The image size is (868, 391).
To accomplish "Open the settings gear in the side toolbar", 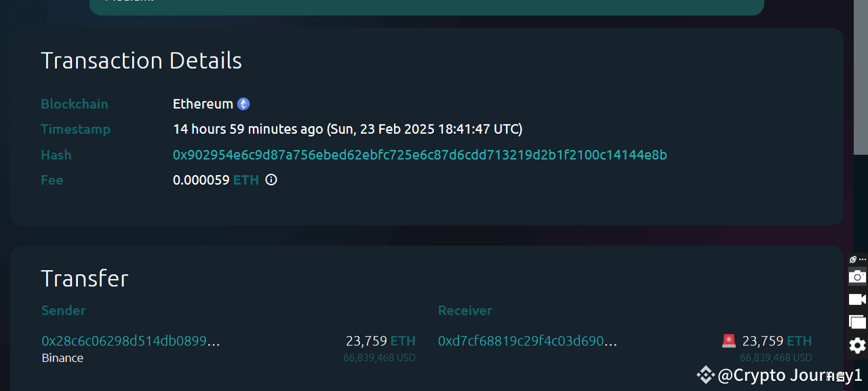I will (x=856, y=346).
